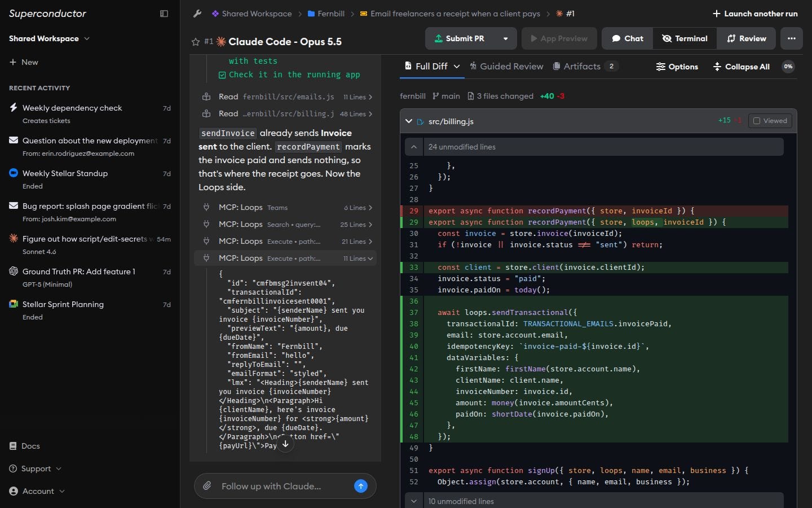Click the Submit PR button
Viewport: 812px width, 508px height.
pyautogui.click(x=460, y=38)
